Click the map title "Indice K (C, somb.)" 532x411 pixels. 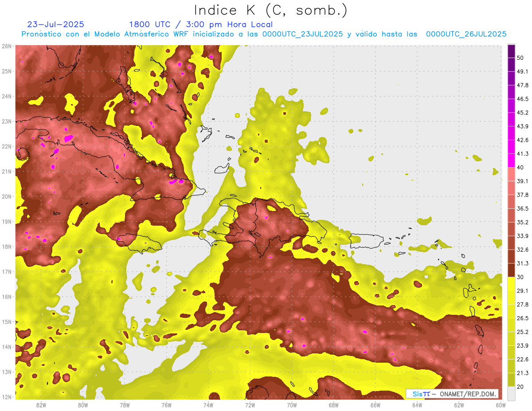point(270,10)
